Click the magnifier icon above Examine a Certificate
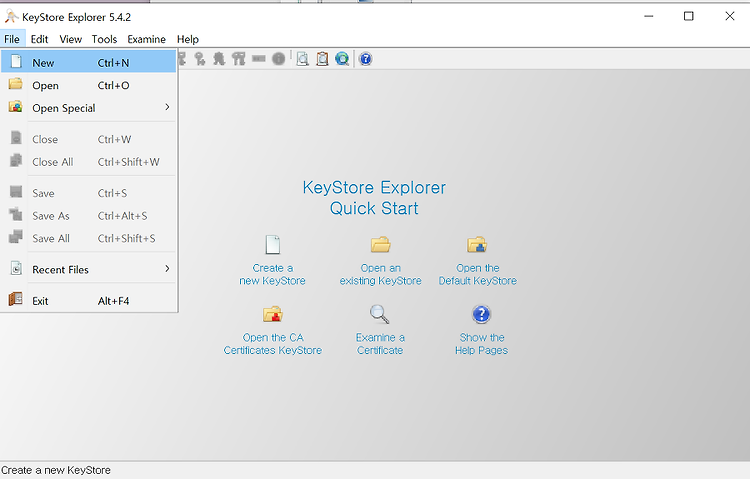This screenshot has width=750, height=479. [379, 314]
